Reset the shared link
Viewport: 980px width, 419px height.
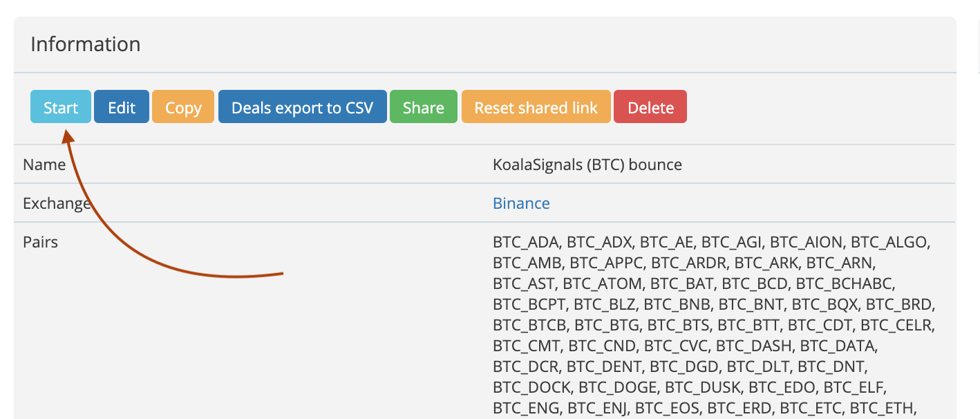click(x=536, y=107)
